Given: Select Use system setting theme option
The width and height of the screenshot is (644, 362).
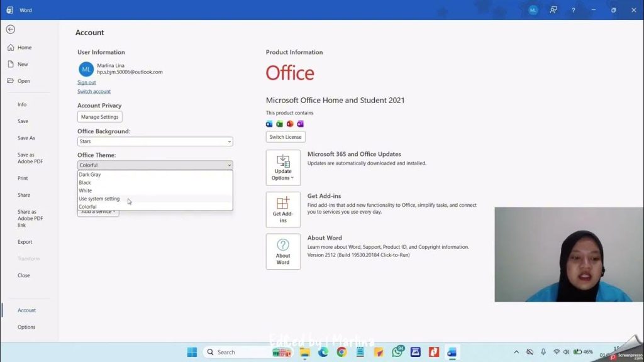Looking at the screenshot, I should pos(155,199).
